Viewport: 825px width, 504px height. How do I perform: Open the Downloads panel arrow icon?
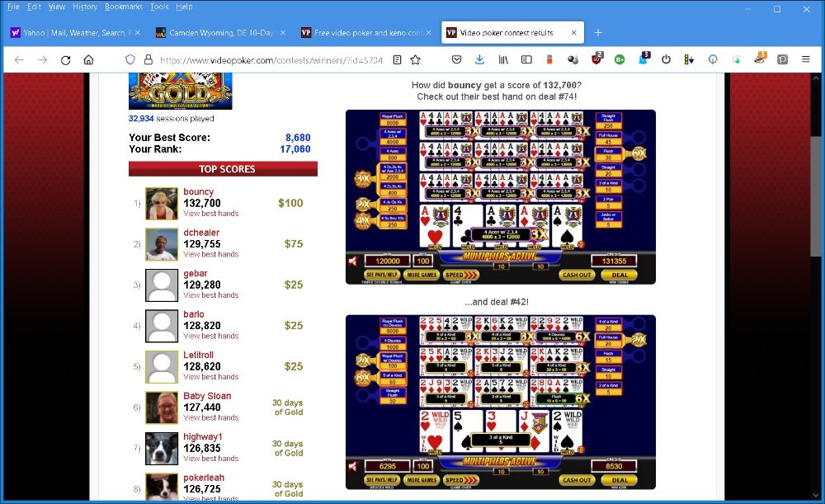pyautogui.click(x=479, y=60)
